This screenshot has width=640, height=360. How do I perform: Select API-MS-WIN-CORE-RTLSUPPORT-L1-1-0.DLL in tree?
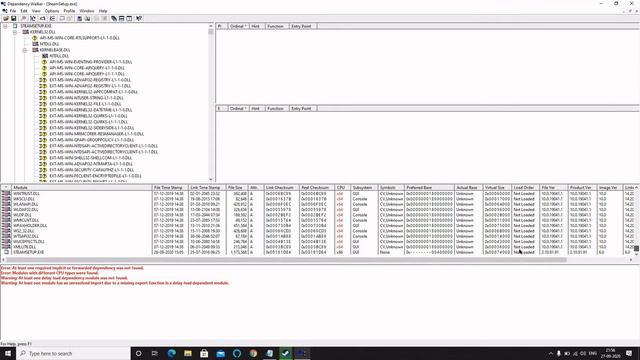click(x=80, y=38)
